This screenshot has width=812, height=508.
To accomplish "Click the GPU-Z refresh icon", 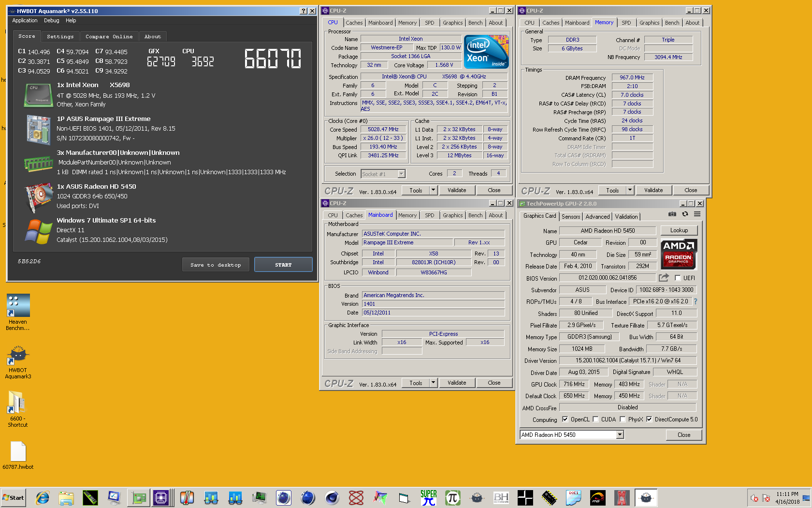I will pos(685,214).
